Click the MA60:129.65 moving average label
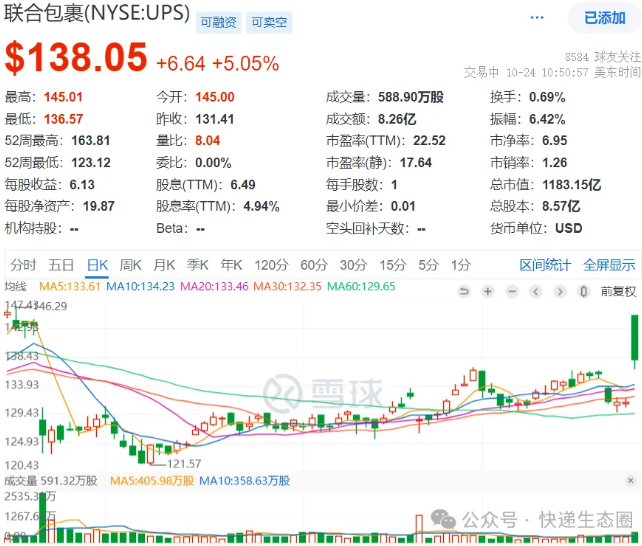 (x=361, y=286)
